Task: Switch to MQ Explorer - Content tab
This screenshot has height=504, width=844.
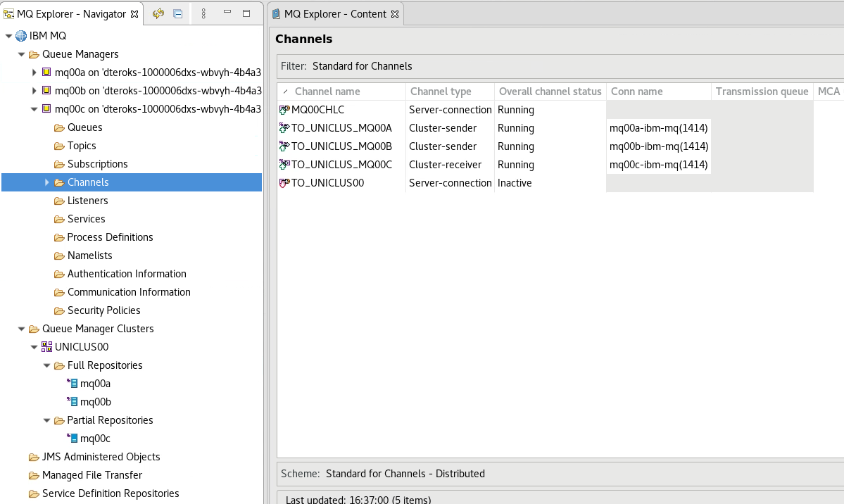Action: point(334,14)
